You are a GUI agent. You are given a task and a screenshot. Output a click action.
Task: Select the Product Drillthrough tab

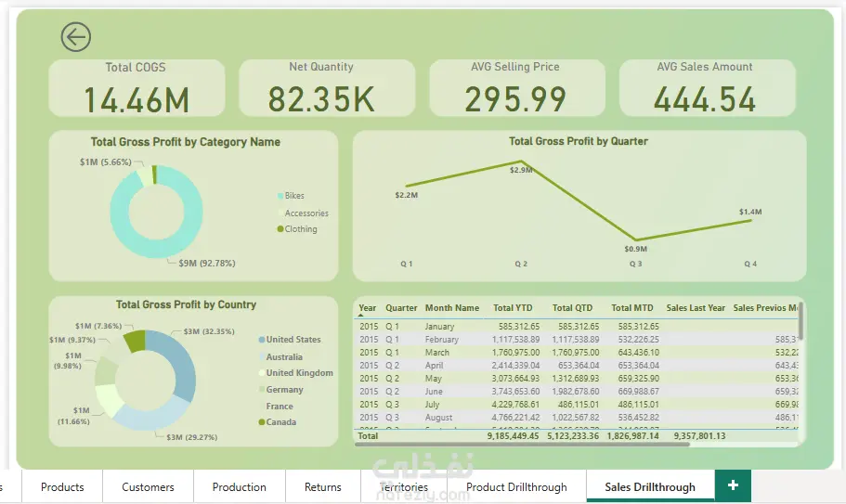click(x=516, y=486)
